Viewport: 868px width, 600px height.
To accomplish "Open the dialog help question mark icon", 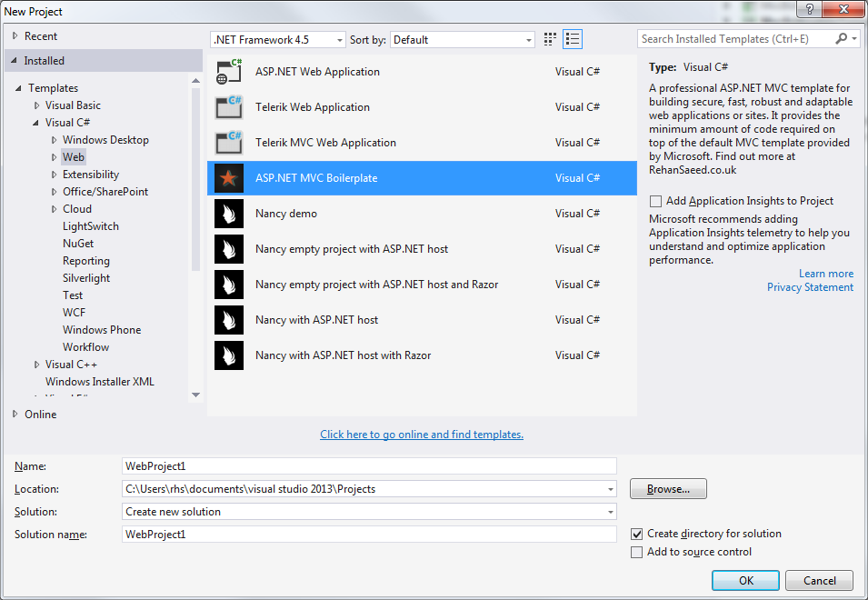I will click(808, 10).
